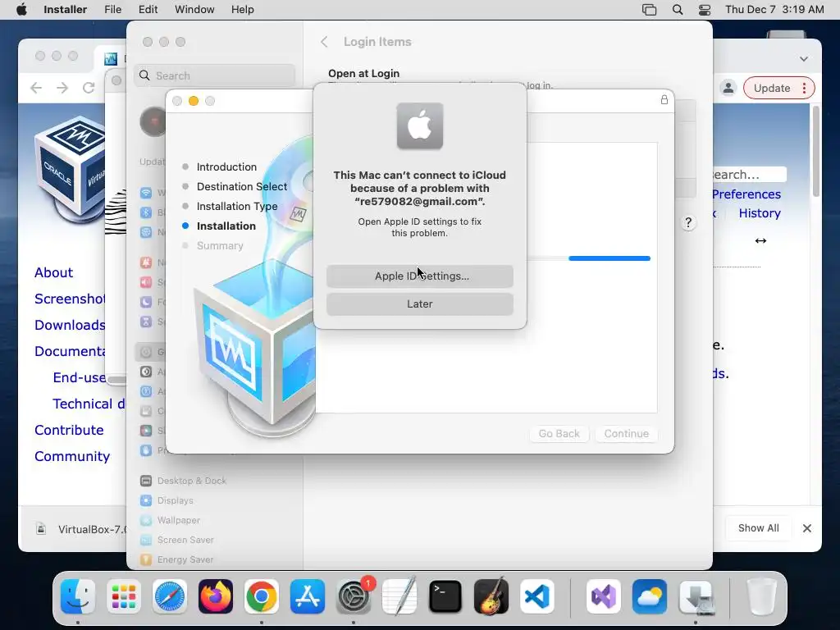This screenshot has width=840, height=630.
Task: Open Desktop & Dock in System Settings
Action: tap(183, 481)
